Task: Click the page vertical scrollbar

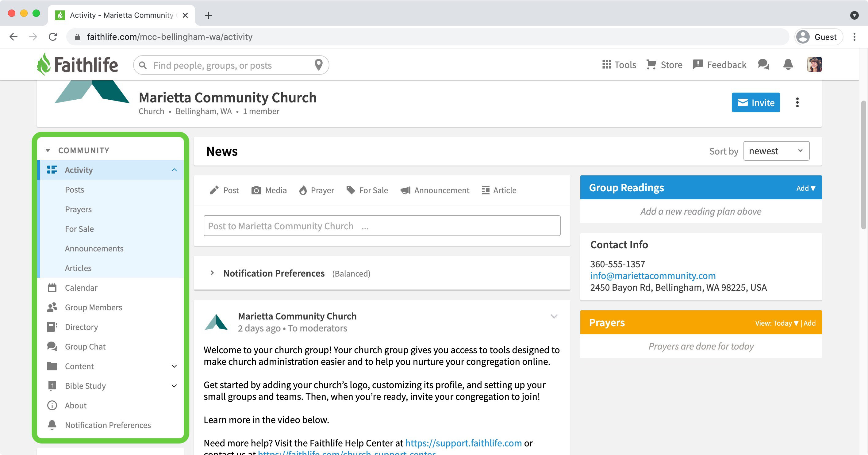Action: point(864,165)
